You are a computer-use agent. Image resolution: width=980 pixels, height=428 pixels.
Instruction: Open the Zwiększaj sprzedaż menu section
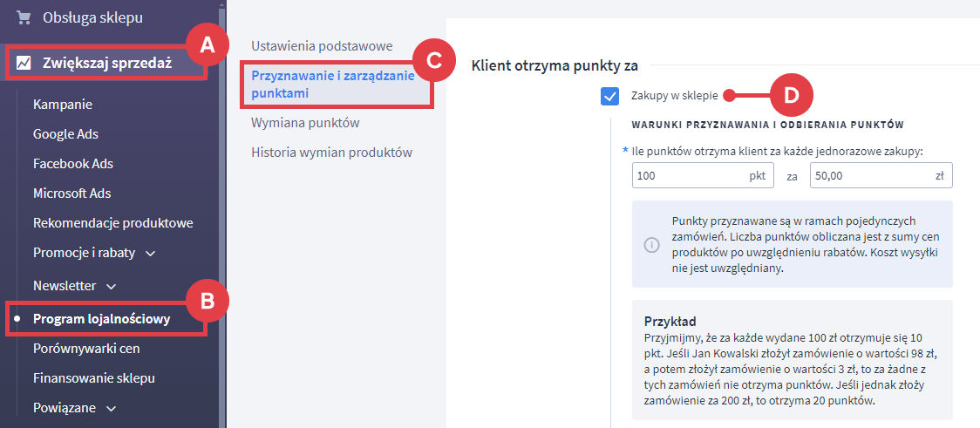[x=107, y=63]
